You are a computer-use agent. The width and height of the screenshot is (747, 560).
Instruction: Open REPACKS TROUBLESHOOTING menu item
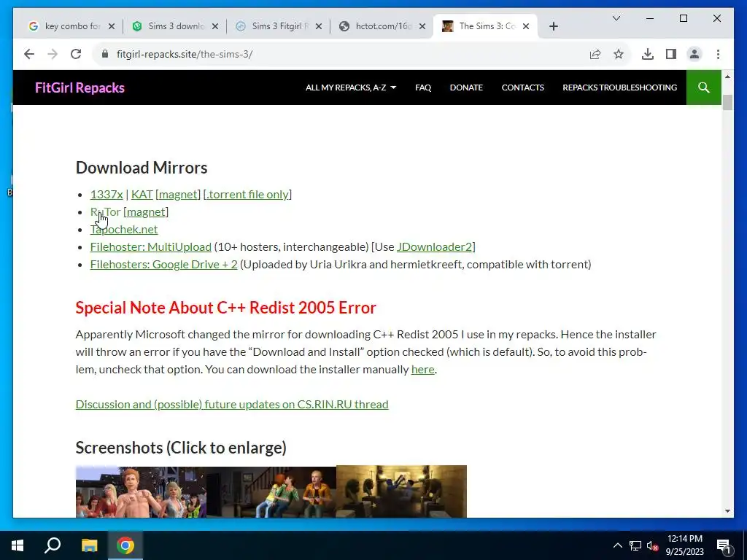coord(620,87)
